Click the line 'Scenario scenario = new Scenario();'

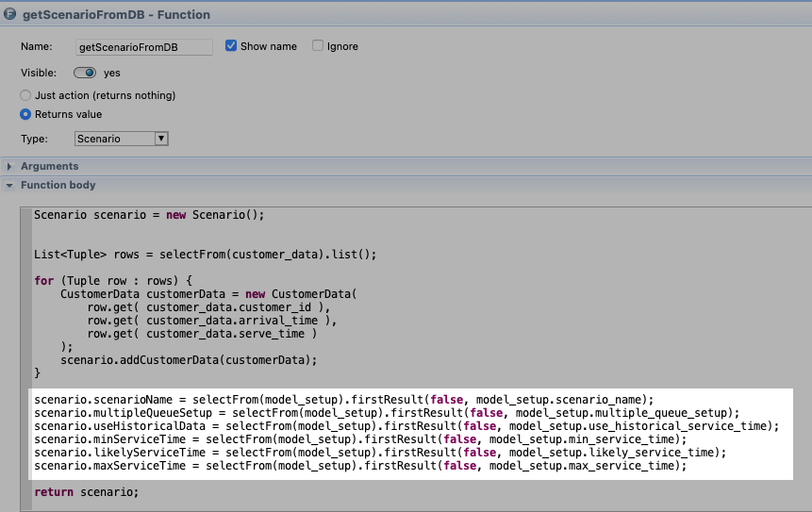pyautogui.click(x=149, y=215)
